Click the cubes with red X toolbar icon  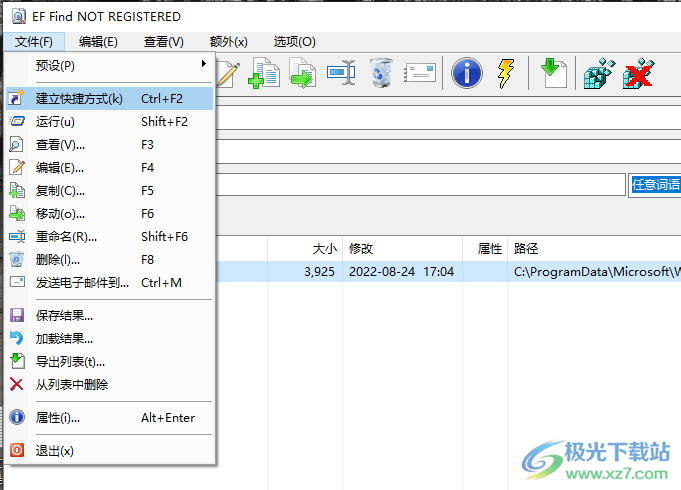point(638,73)
